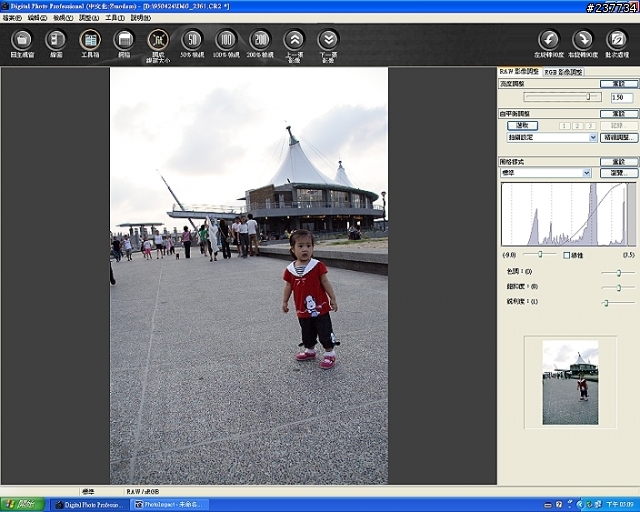Adjust the color tone (色調) slider
Image resolution: width=640 pixels, height=512 pixels.
(618, 273)
